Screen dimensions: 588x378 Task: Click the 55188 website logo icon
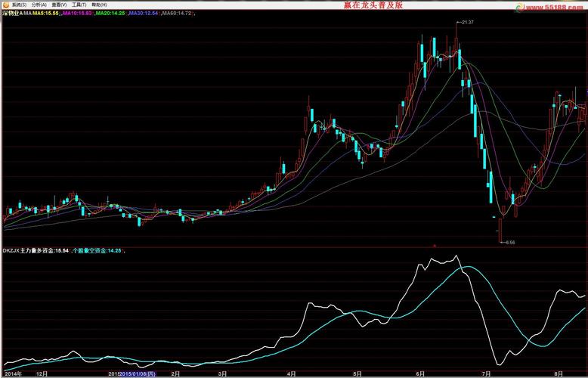pyautogui.click(x=519, y=7)
